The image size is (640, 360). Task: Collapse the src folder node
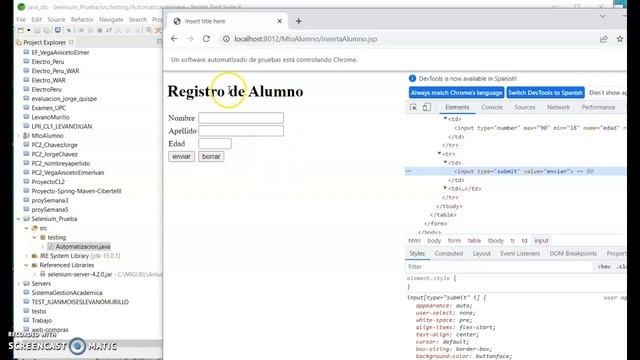click(x=27, y=228)
